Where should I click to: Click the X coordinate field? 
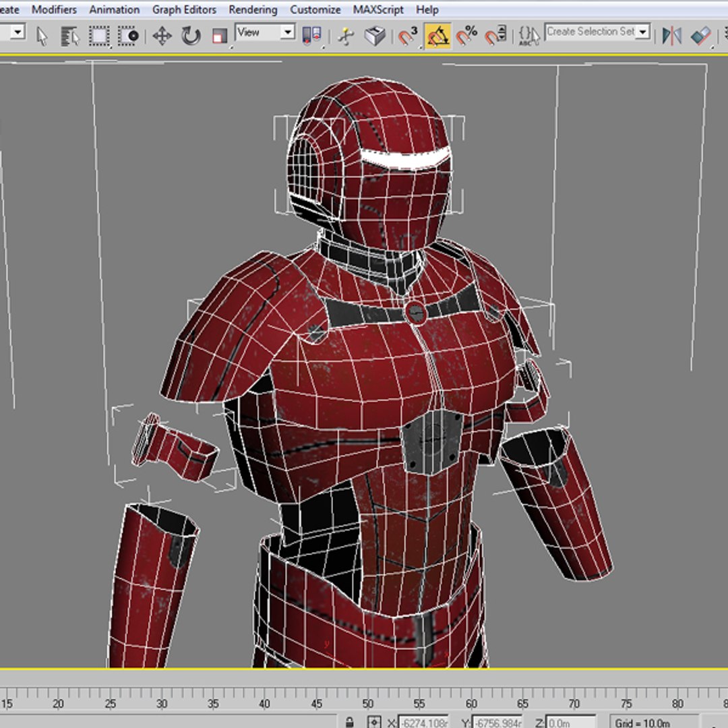(423, 723)
